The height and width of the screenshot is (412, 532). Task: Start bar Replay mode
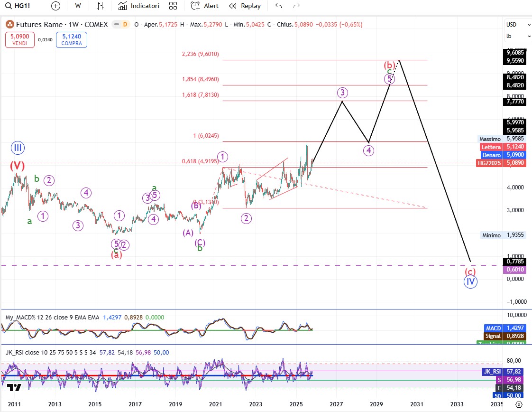coord(245,6)
